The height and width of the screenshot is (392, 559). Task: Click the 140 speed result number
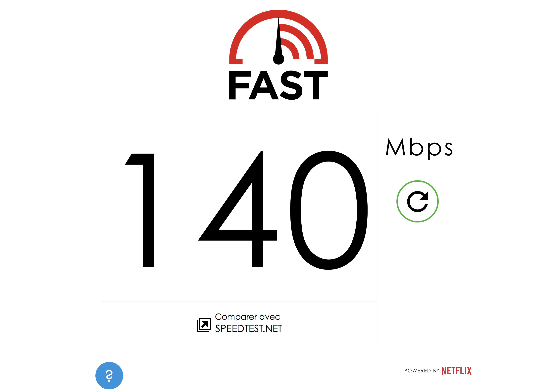pos(246,210)
